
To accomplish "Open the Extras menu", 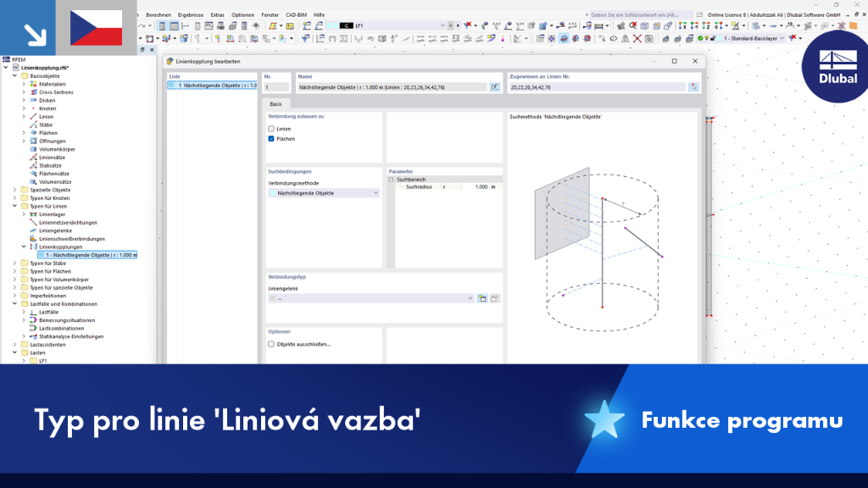I will tap(218, 15).
